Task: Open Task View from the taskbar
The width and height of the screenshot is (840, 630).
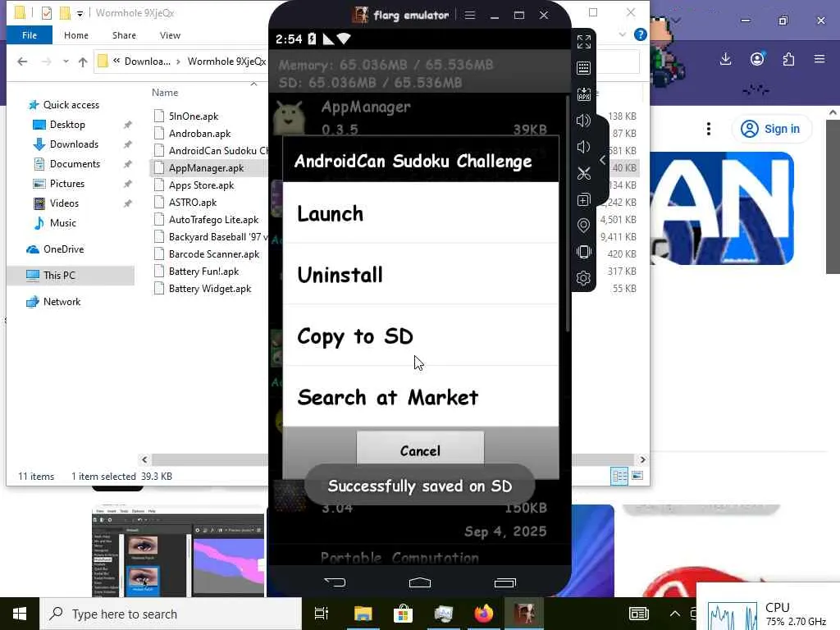Action: (322, 614)
